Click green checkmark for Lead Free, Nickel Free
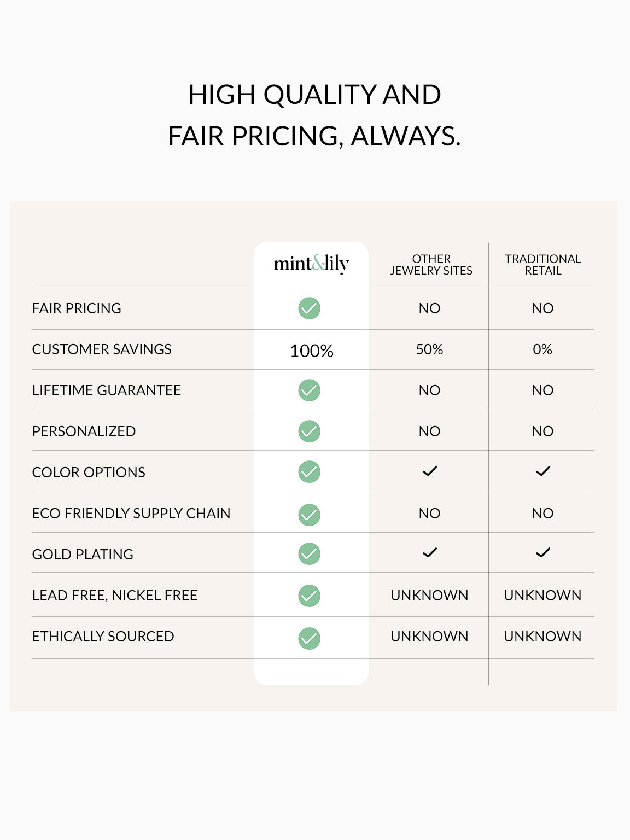The image size is (630, 840). 309,596
